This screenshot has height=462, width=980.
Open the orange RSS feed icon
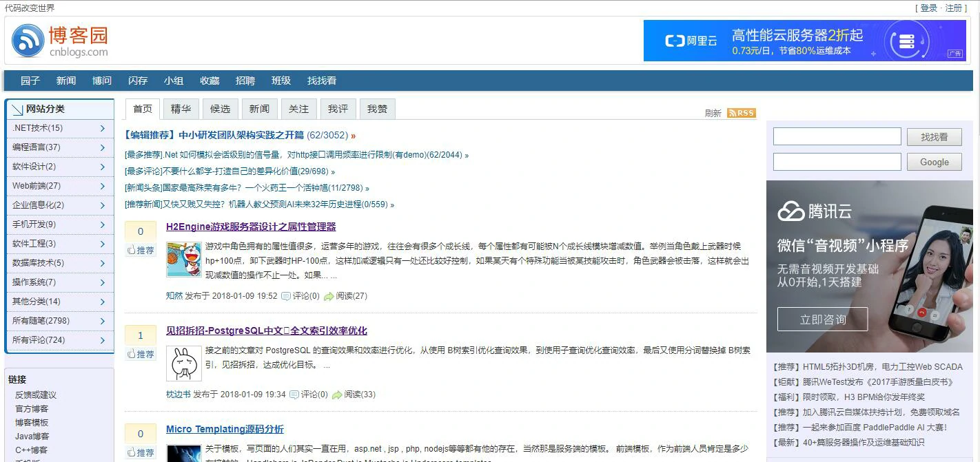point(742,113)
